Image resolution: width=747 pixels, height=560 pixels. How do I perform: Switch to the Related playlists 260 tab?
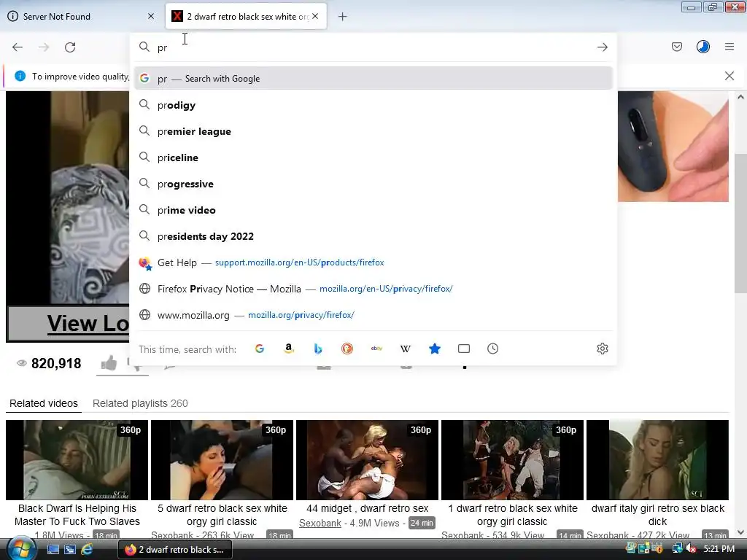(140, 403)
